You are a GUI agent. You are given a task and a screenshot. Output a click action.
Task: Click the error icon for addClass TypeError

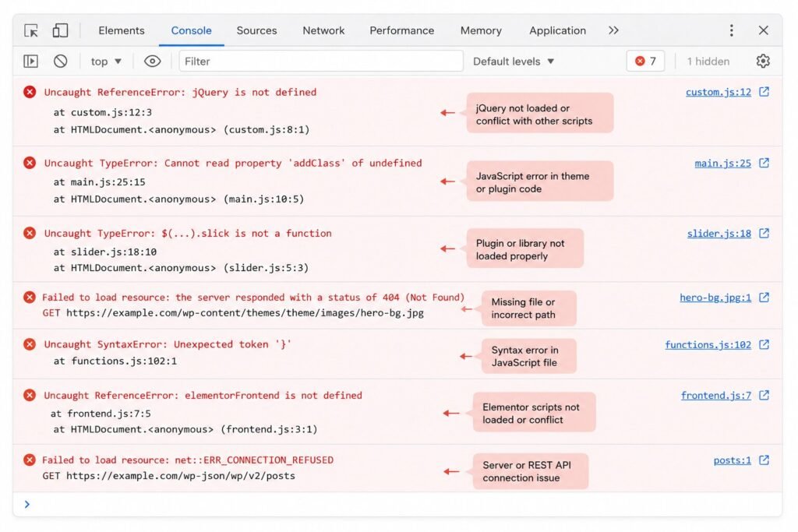[30, 163]
